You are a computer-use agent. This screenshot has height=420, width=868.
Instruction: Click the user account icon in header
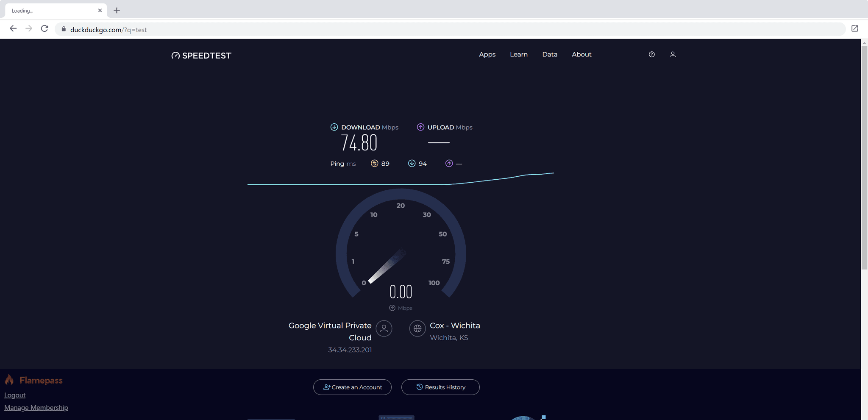coord(673,54)
